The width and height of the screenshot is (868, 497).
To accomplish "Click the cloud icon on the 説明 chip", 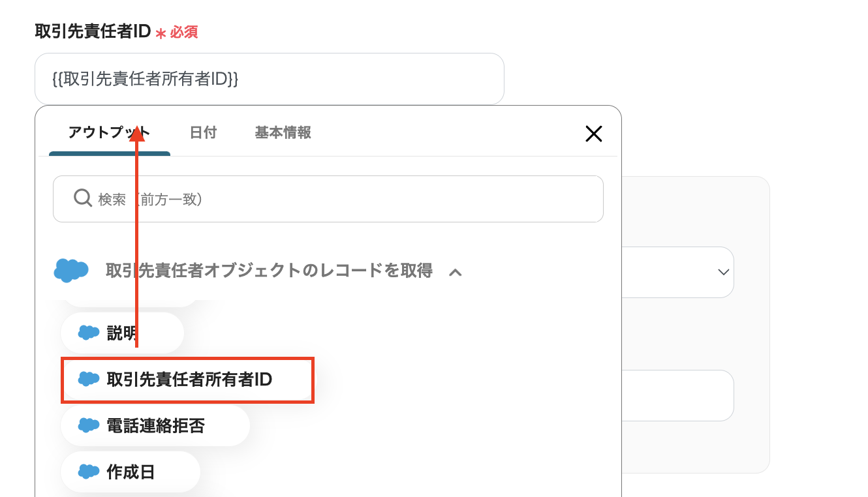I will pos(89,333).
